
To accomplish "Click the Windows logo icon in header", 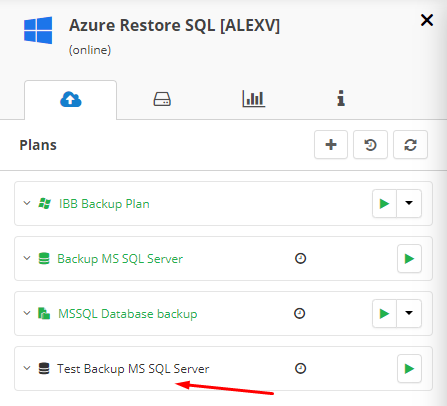I will click(x=38, y=30).
